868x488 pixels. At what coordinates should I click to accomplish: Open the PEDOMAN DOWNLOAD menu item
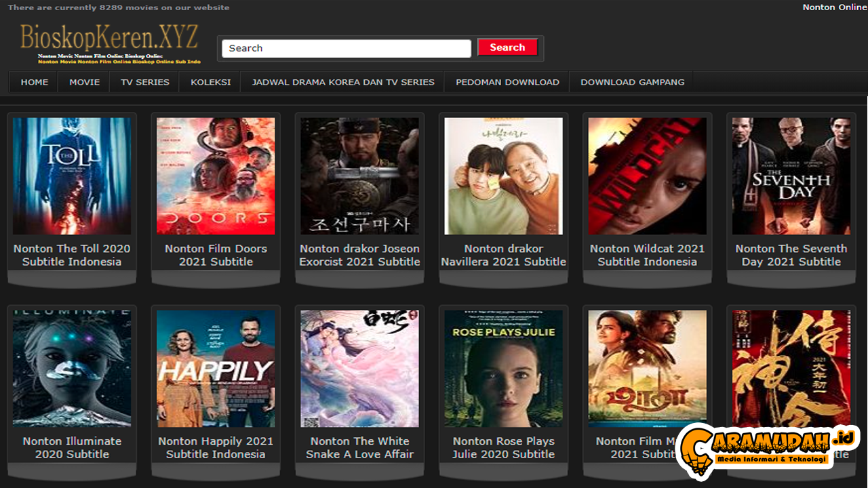507,82
